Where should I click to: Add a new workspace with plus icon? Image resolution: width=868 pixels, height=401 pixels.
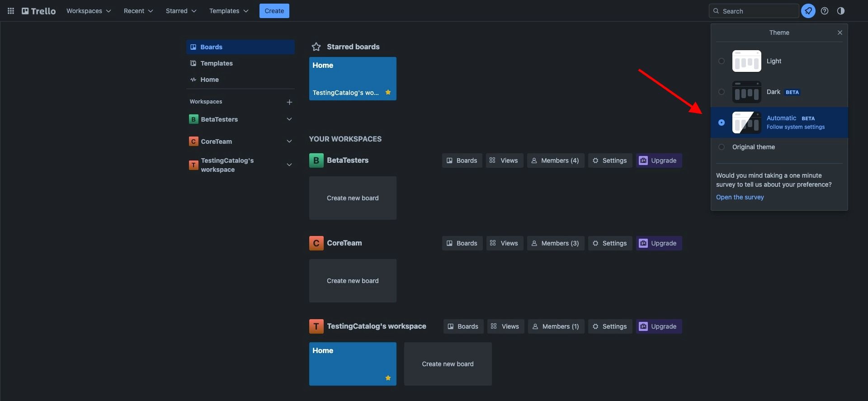tap(289, 102)
